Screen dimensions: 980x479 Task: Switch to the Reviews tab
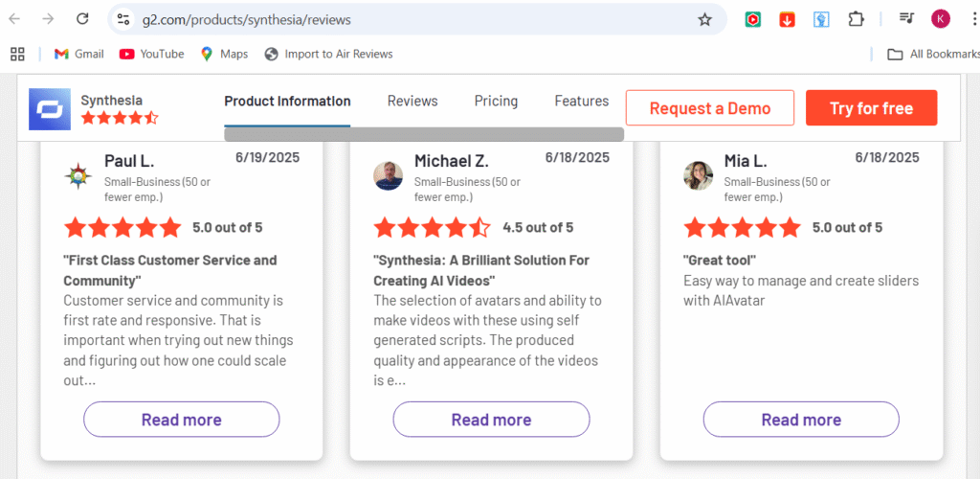[x=412, y=102]
